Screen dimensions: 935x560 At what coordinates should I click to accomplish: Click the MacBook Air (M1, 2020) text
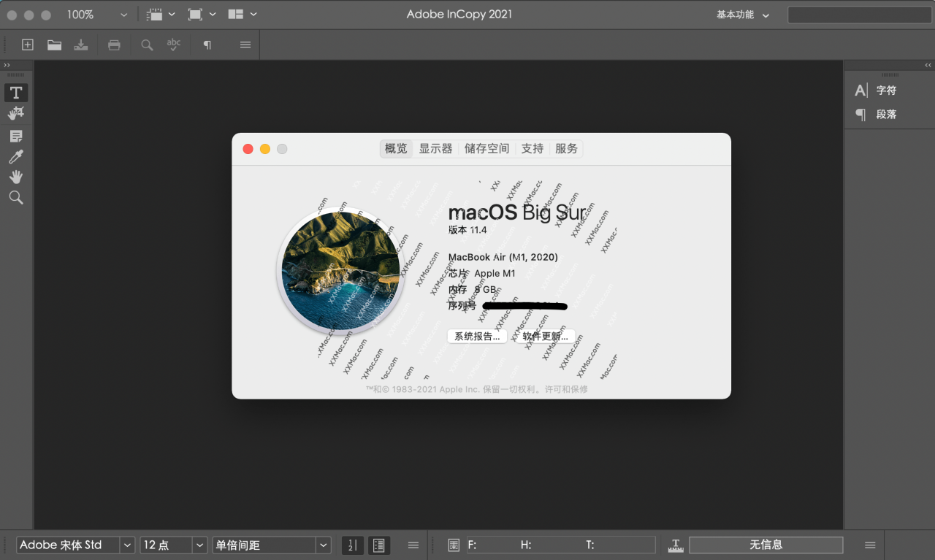[503, 257]
